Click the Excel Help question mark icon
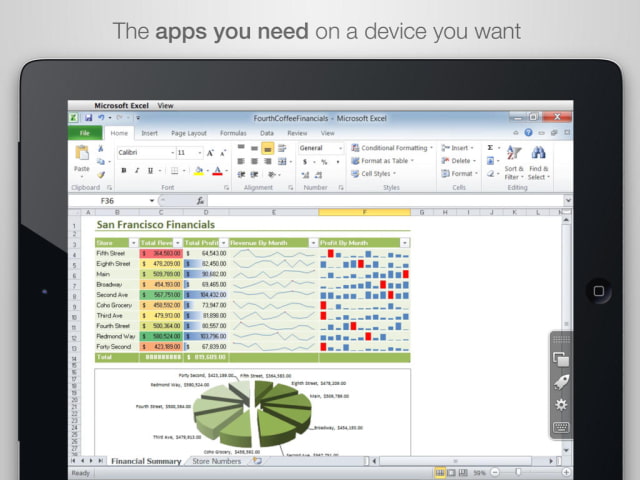 click(529, 132)
